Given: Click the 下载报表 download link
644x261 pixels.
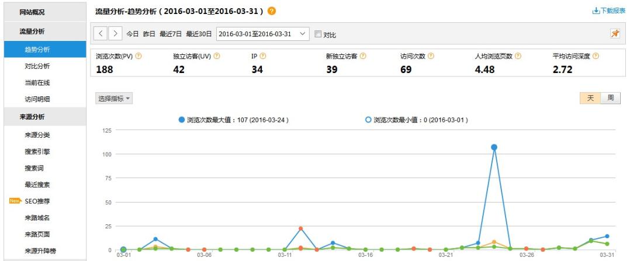Looking at the screenshot, I should (x=609, y=11).
